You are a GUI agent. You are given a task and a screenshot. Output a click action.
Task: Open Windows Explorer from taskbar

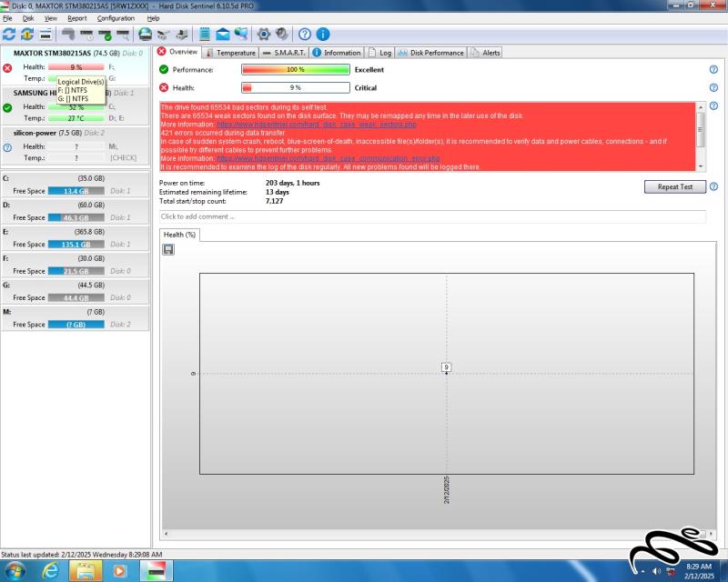pyautogui.click(x=86, y=570)
